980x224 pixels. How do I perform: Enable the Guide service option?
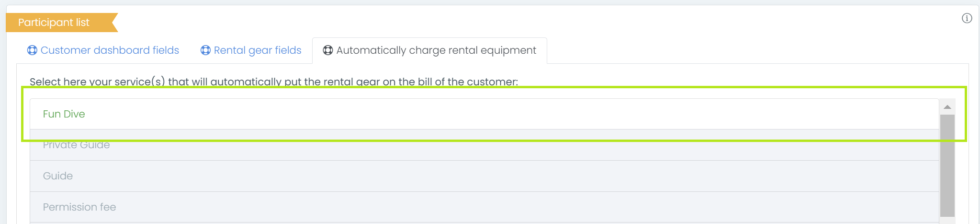coord(58,176)
